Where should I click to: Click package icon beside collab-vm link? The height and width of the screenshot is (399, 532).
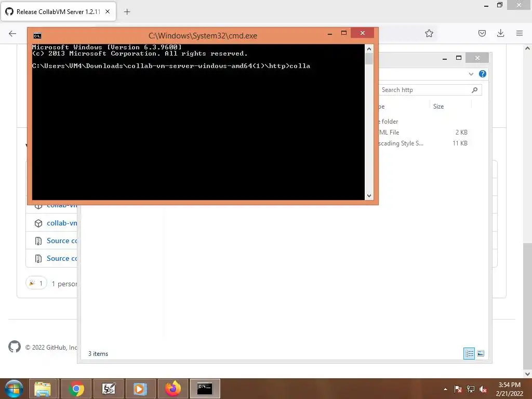38,223
